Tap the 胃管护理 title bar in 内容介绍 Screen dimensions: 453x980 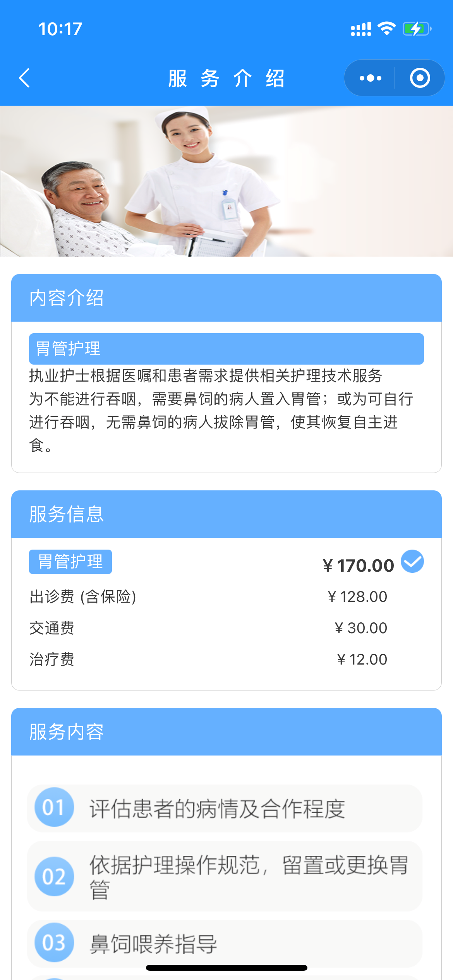point(226,349)
